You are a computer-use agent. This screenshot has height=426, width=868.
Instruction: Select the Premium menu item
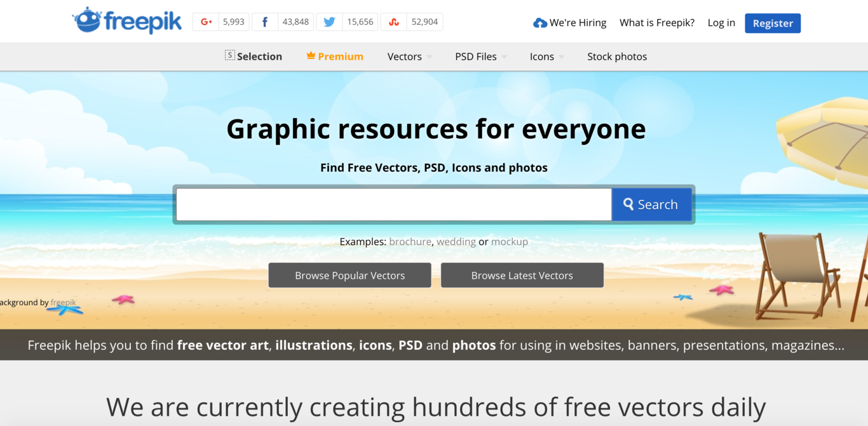339,56
